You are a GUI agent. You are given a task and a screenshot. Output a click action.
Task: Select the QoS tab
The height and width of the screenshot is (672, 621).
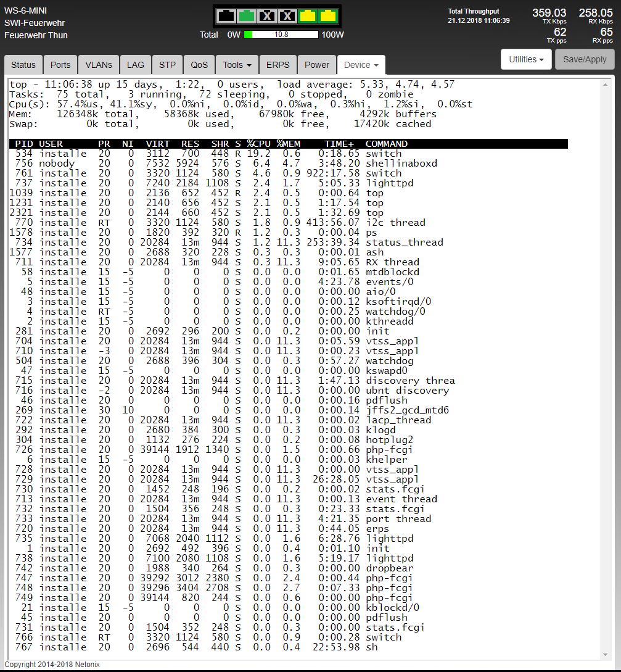[x=199, y=65]
